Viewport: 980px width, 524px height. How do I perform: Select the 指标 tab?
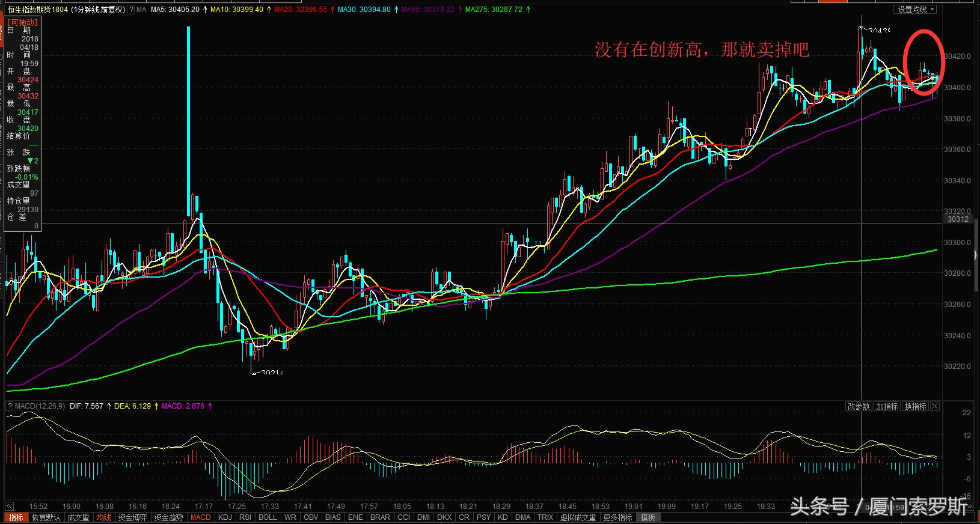pos(16,517)
